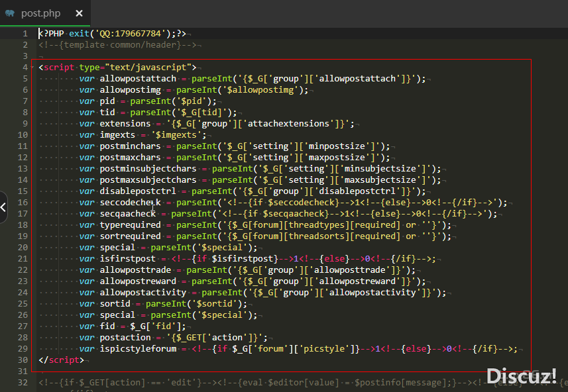Click variable name postaction on line 28

click(x=125, y=337)
